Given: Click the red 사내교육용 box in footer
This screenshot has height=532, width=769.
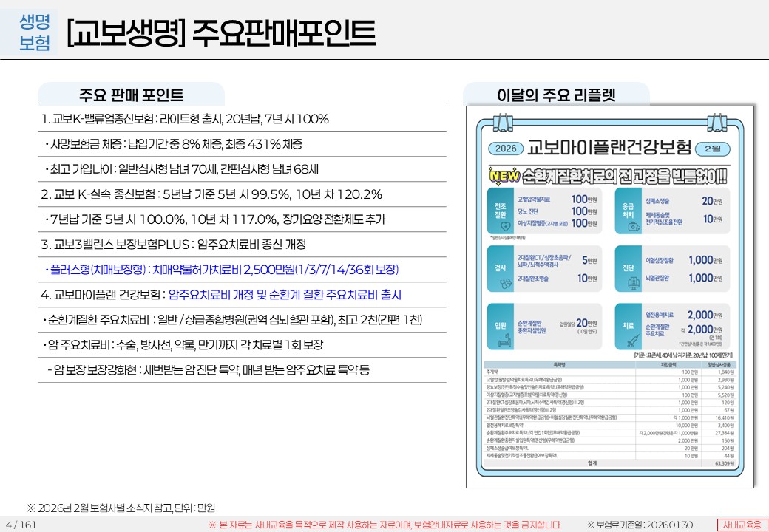Looking at the screenshot, I should tap(741, 524).
